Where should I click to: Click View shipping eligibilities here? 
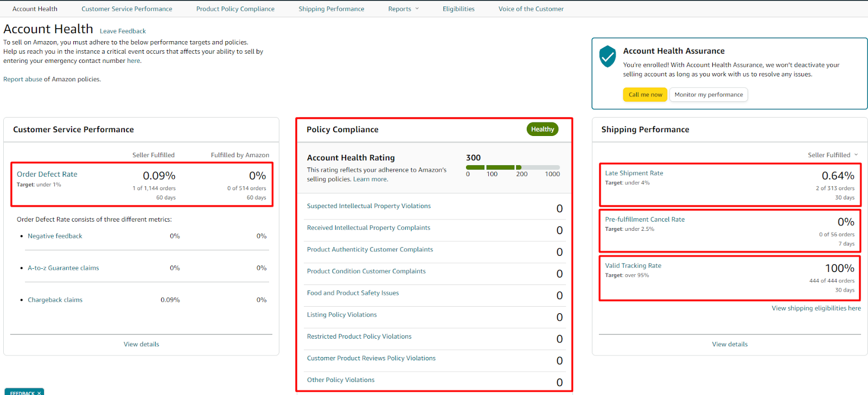(x=816, y=308)
